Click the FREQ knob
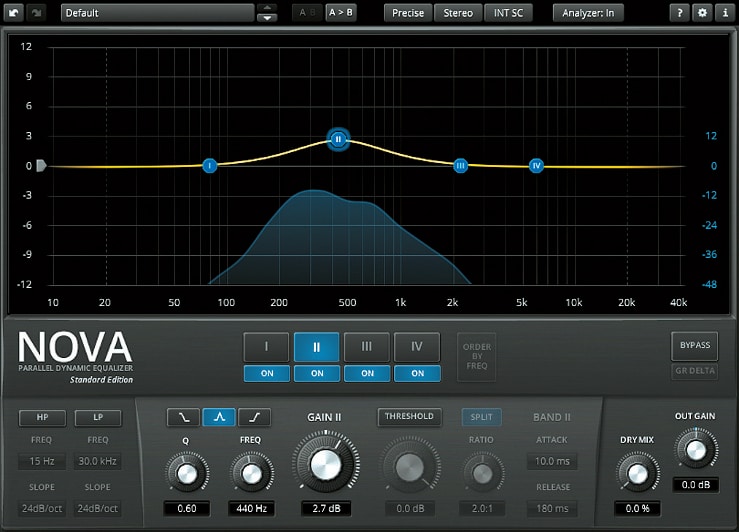 (x=251, y=473)
